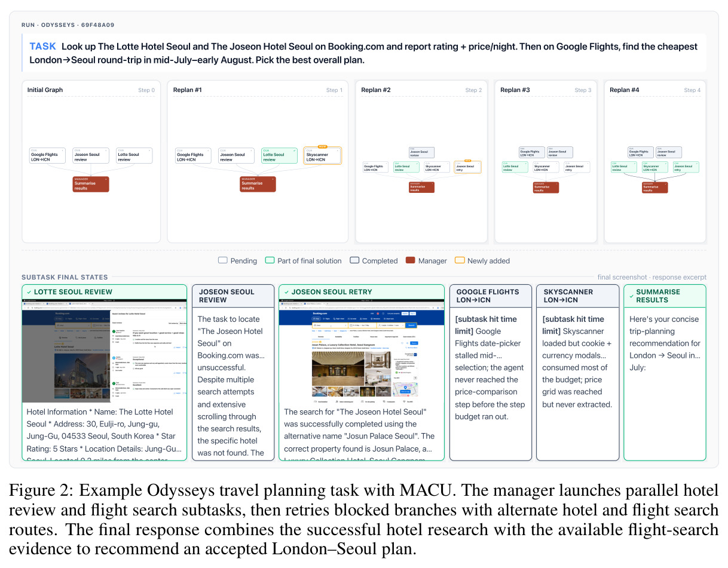Click the 'Hotel Information * Name: The Lotte Hotel' text
Screen dimensions: 728x568
click(100, 412)
